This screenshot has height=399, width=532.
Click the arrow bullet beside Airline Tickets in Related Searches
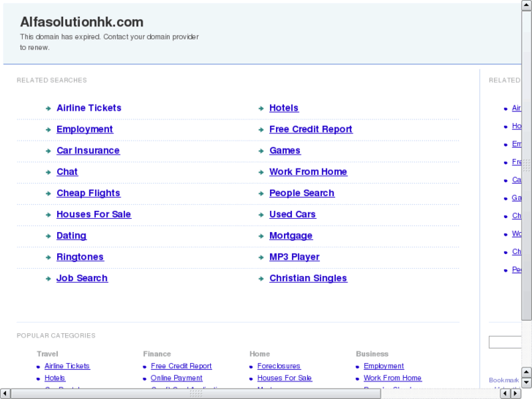click(x=48, y=108)
